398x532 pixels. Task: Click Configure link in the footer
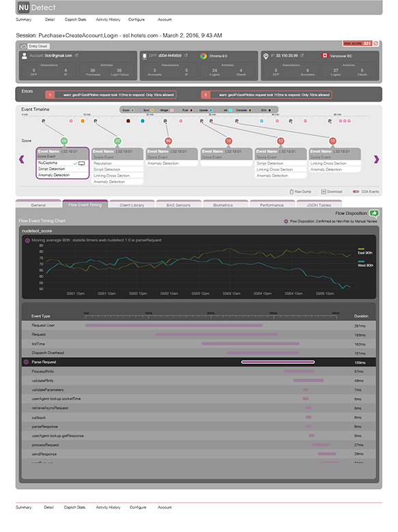coord(138,507)
